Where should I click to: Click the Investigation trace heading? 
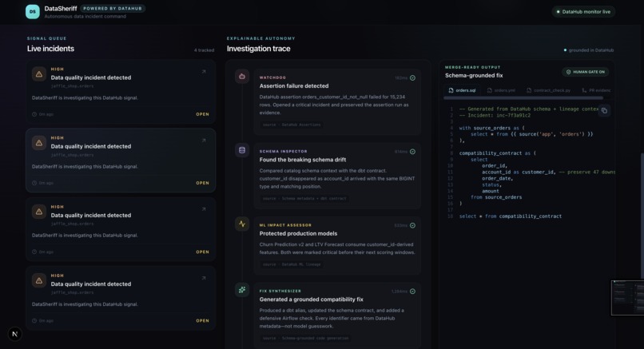pyautogui.click(x=258, y=49)
